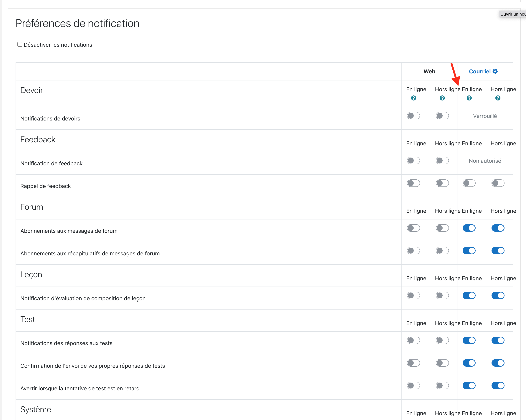Screen dimensions: 526x420
Task: Click the Verrouillé text in Devoir row
Action: click(x=485, y=116)
